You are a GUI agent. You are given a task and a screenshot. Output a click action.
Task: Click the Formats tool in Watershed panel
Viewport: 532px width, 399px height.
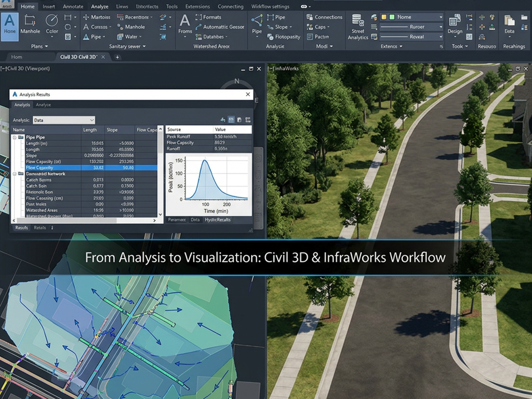pyautogui.click(x=209, y=17)
